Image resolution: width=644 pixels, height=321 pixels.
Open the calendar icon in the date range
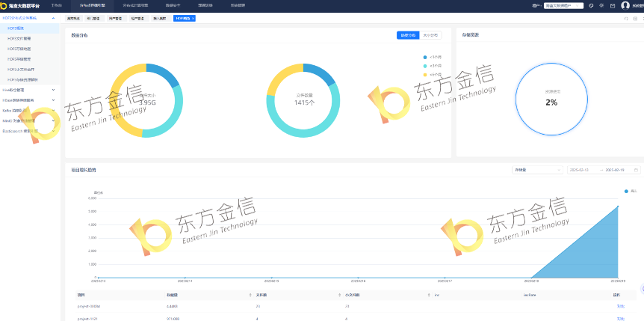(636, 170)
